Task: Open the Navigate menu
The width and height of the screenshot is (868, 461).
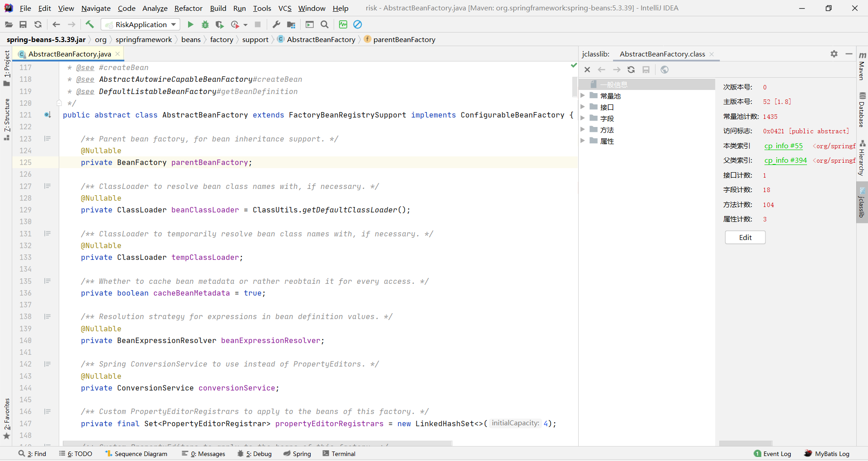Action: [x=96, y=8]
